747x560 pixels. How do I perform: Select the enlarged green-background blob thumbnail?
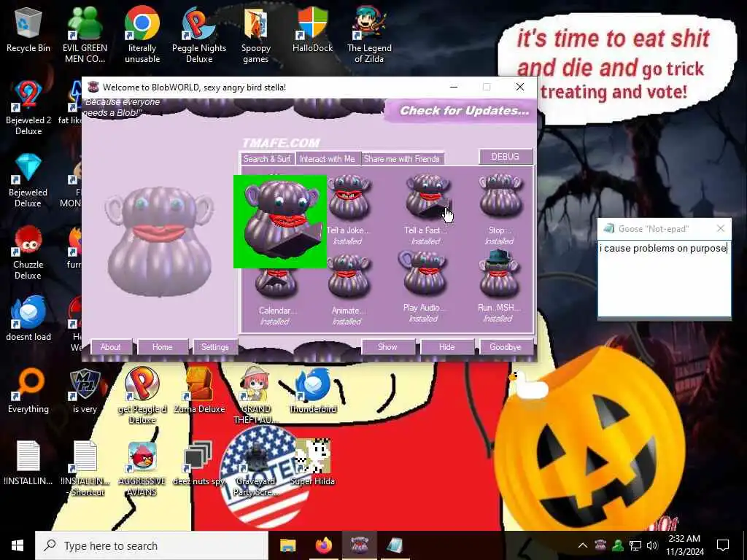tap(280, 222)
